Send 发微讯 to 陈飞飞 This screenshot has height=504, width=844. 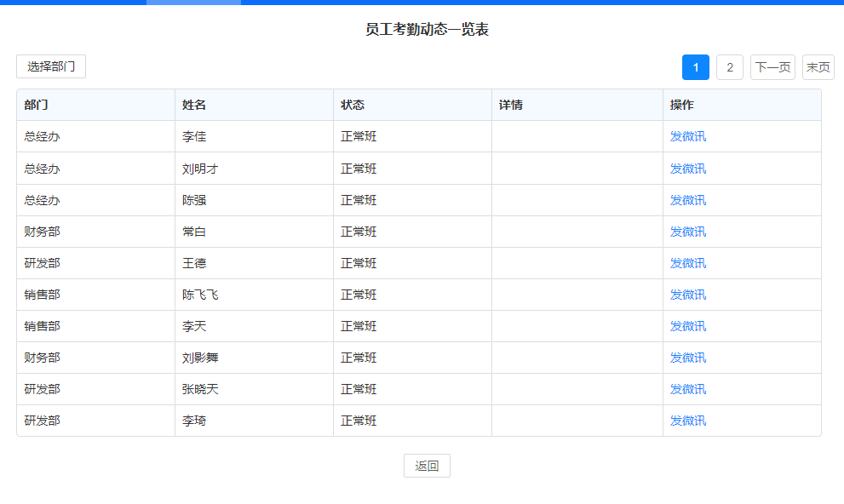tap(687, 295)
